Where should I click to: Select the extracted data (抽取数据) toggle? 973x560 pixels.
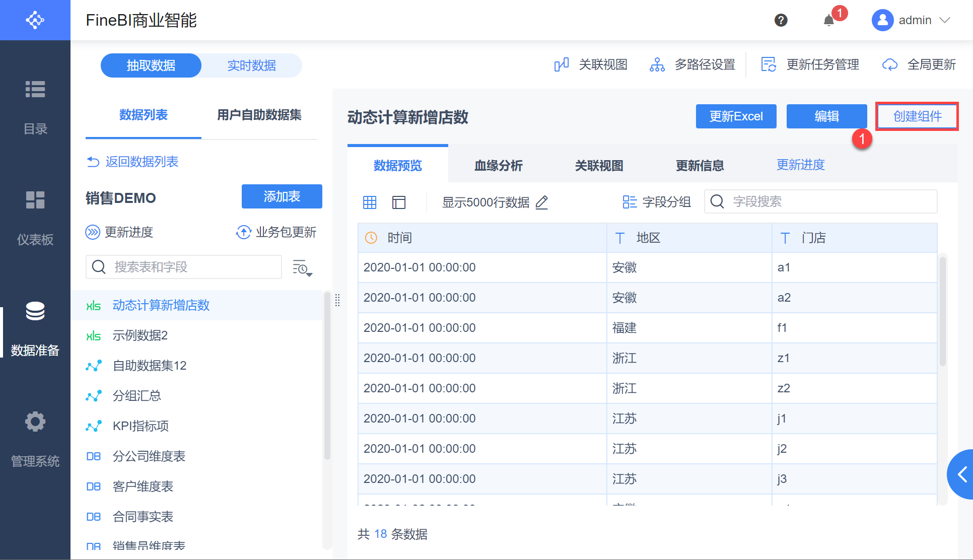point(151,65)
